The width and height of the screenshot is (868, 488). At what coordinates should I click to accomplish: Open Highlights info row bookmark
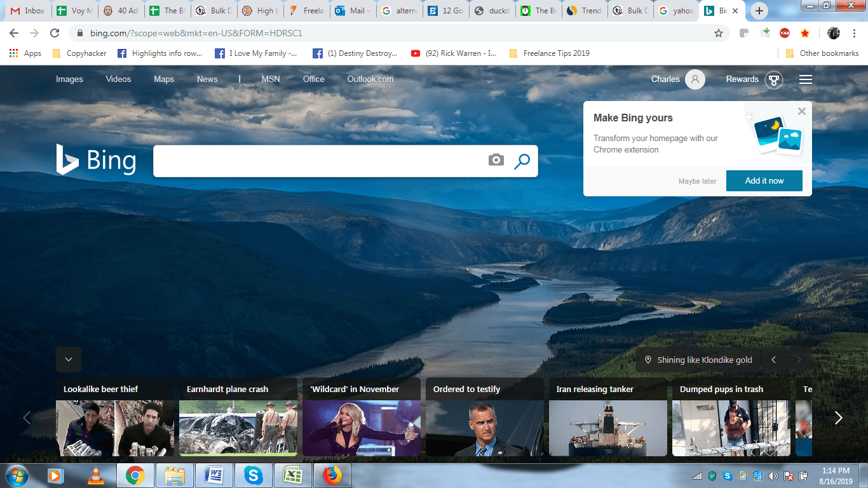(160, 53)
